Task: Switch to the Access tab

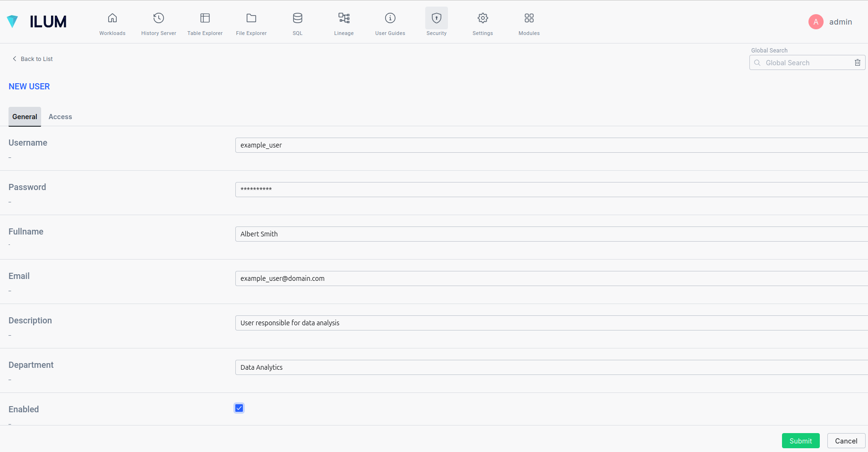Action: (60, 117)
